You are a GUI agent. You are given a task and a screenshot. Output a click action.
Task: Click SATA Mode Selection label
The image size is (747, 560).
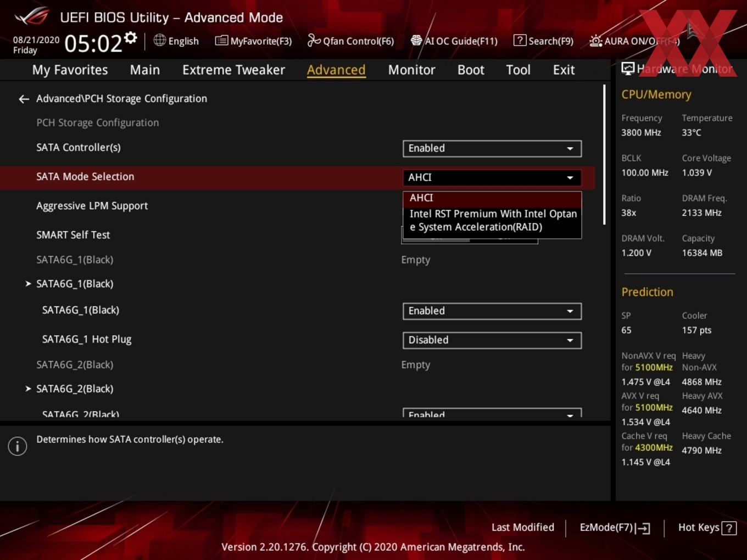[x=85, y=177]
